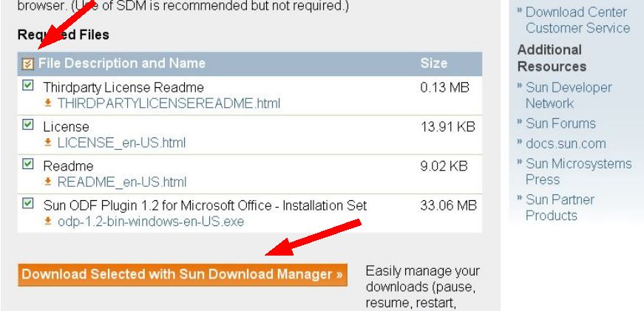Open the LICENSE_en-US.html download link

(121, 143)
